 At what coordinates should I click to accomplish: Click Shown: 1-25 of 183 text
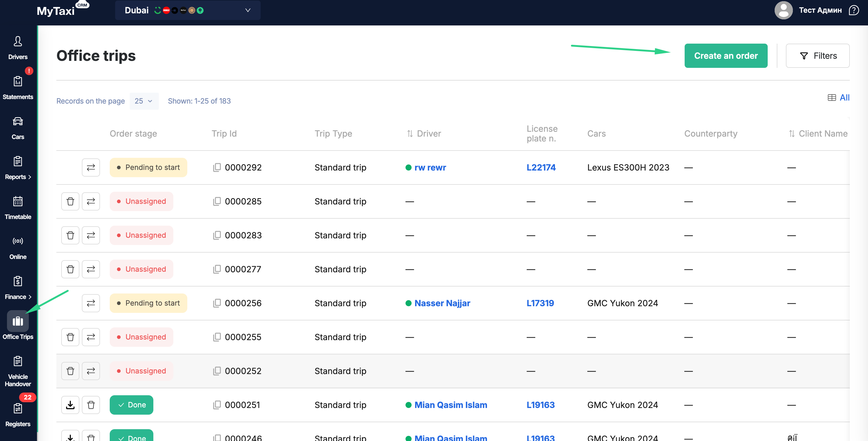click(199, 101)
